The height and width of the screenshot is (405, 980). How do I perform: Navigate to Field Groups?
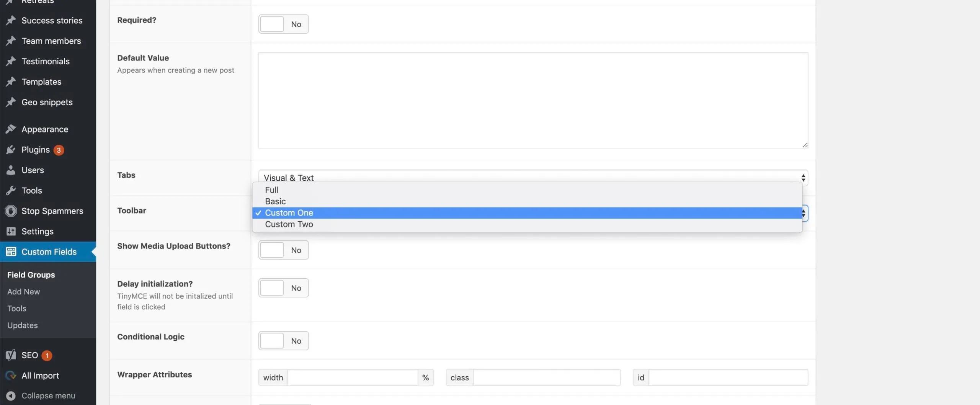pos(31,274)
